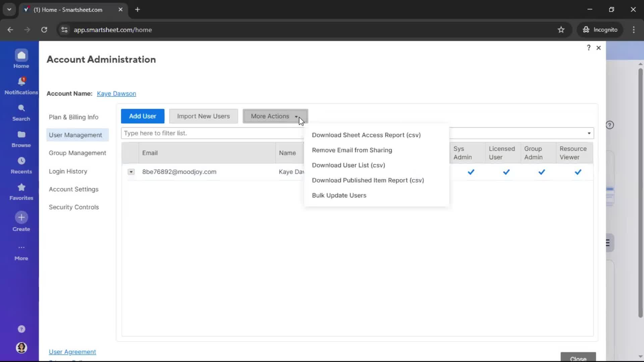This screenshot has height=362, width=644.
Task: Click the Search magnifier icon
Action: (x=21, y=108)
